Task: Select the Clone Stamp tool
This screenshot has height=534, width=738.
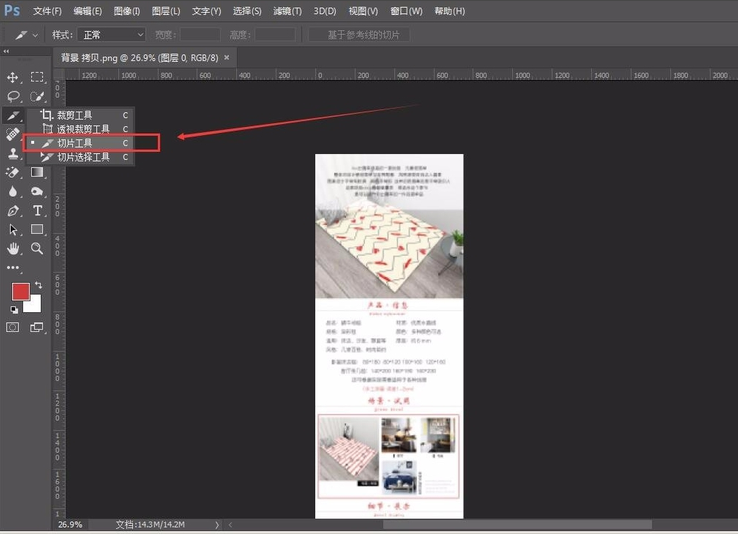Action: pos(14,154)
